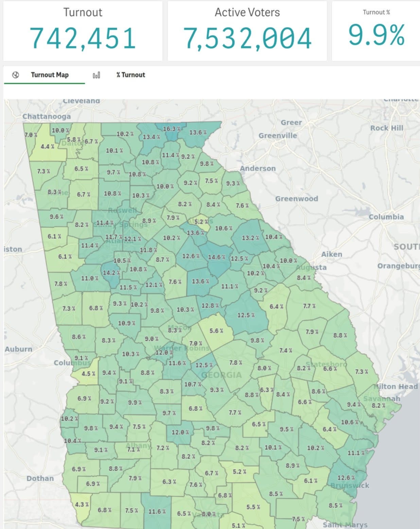Pick the county showing 14.2 % turnout
This screenshot has width=420, height=529.
pyautogui.click(x=111, y=273)
